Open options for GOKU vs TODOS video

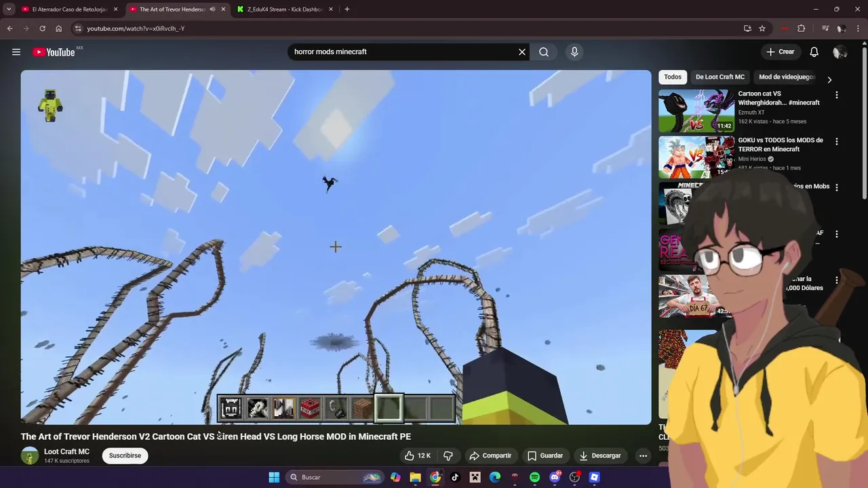coord(836,142)
